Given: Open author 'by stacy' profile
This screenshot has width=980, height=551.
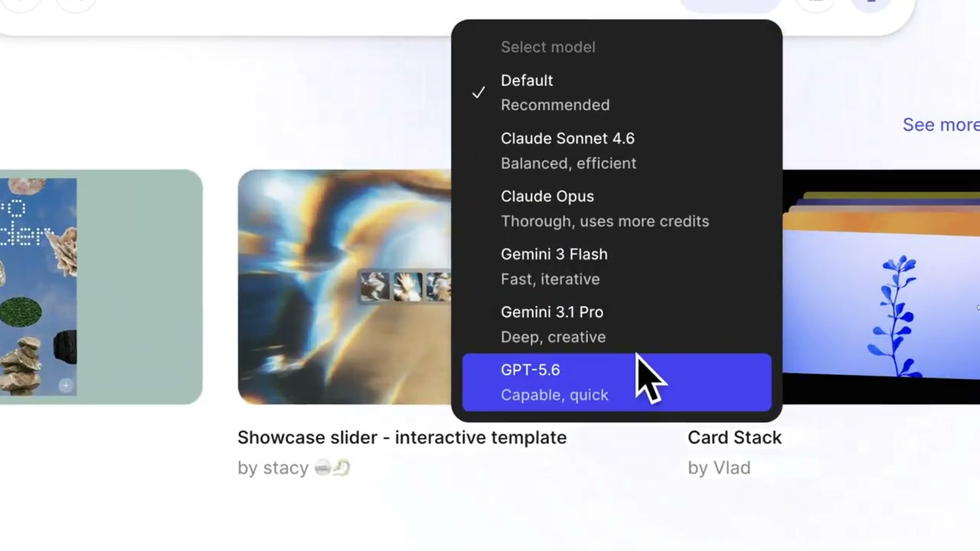Looking at the screenshot, I should (293, 468).
